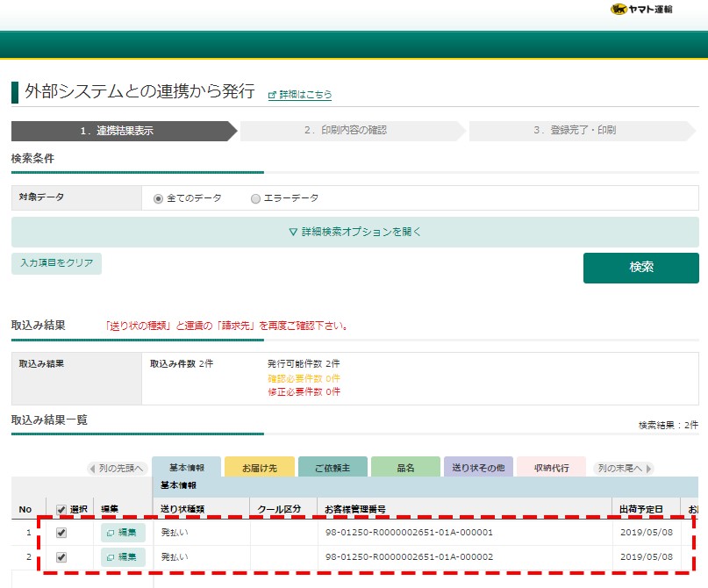Click 修正必要件数 0件 text

click(x=304, y=392)
